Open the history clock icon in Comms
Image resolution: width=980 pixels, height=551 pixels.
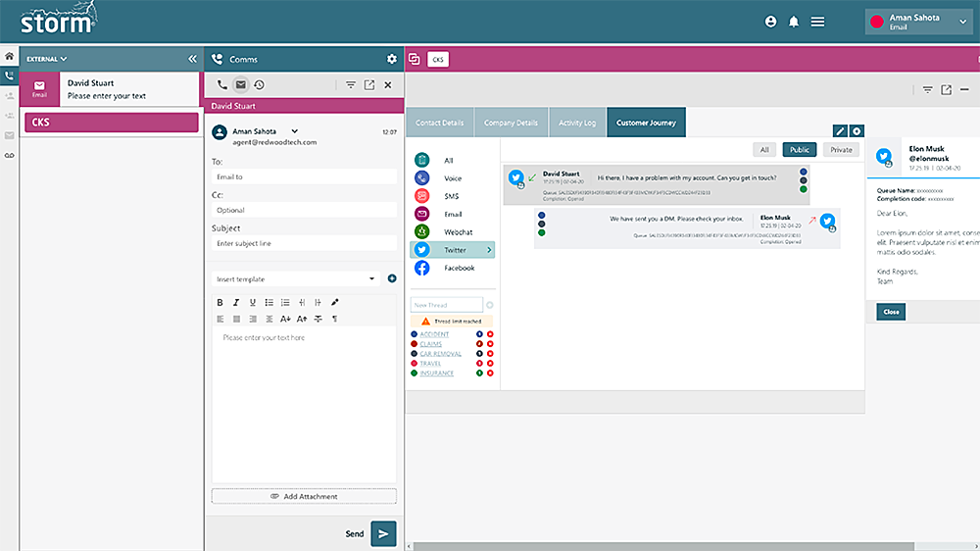tap(259, 85)
